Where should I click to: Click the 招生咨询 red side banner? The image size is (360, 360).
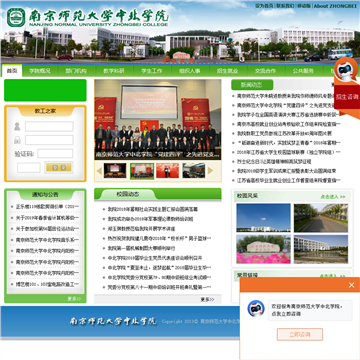[347, 97]
